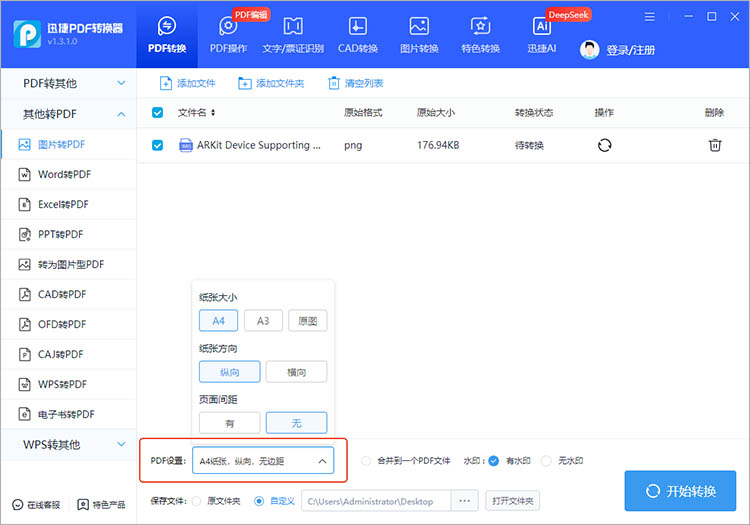Screen dimensions: 750x525
Task: Click the save path input field
Action: [376, 501]
